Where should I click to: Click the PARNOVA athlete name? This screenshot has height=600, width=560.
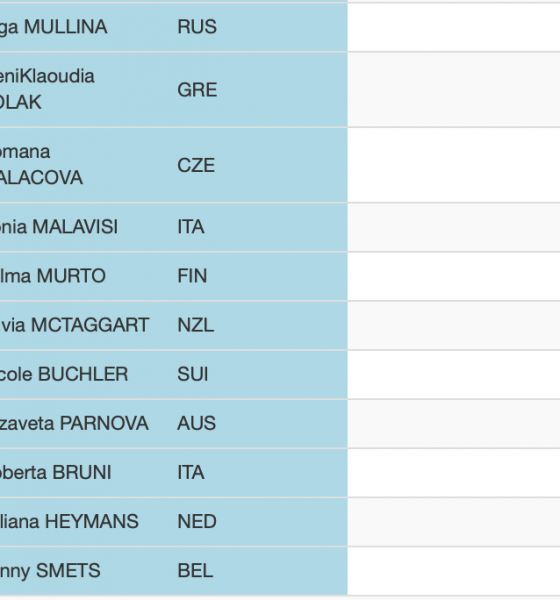click(x=74, y=424)
